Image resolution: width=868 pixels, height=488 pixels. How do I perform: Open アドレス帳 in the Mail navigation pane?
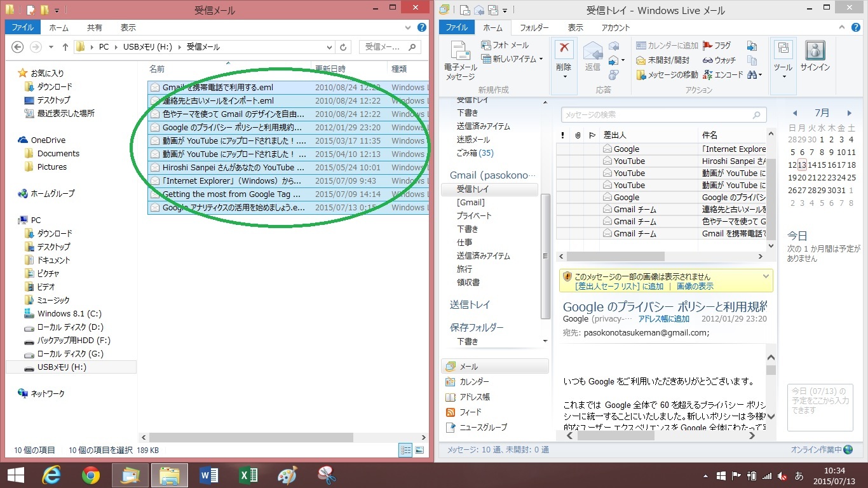point(467,397)
